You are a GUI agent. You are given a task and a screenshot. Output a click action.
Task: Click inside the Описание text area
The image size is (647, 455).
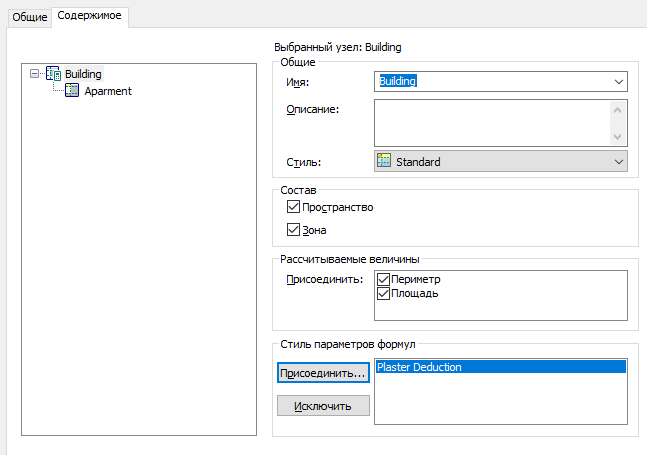(490, 122)
